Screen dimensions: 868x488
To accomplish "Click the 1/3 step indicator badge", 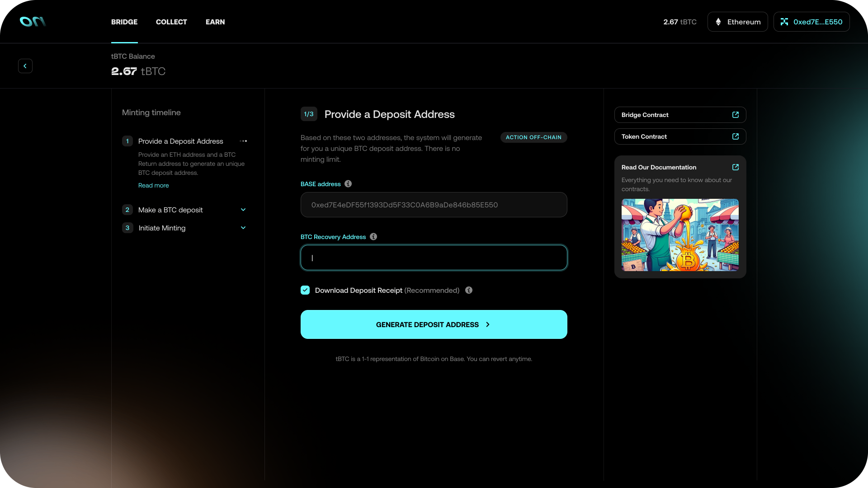I will pos(309,114).
